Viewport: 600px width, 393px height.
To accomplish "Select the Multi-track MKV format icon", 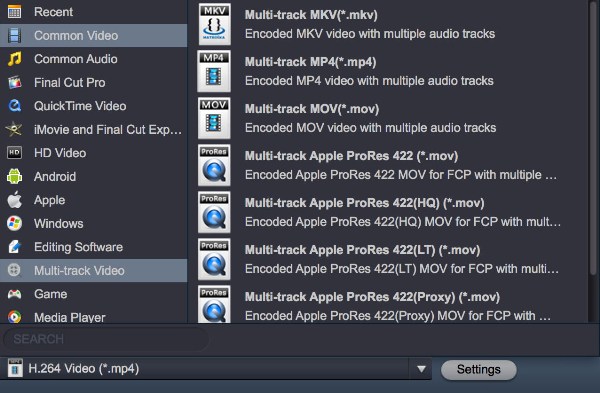I will click(214, 24).
